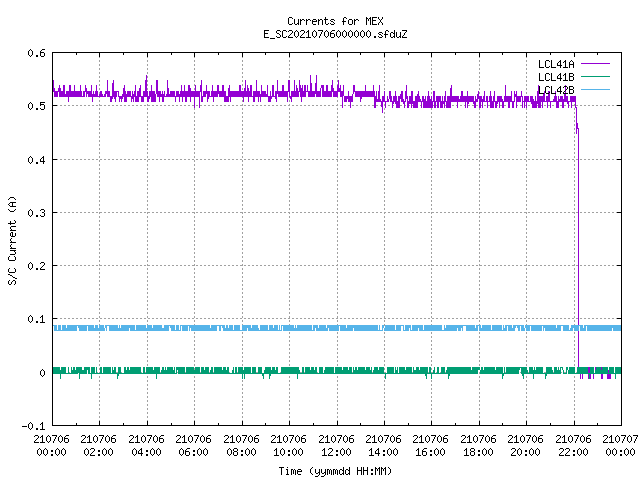
Task: Click the 210706 18:00 x-axis tick label
Action: coord(478,445)
